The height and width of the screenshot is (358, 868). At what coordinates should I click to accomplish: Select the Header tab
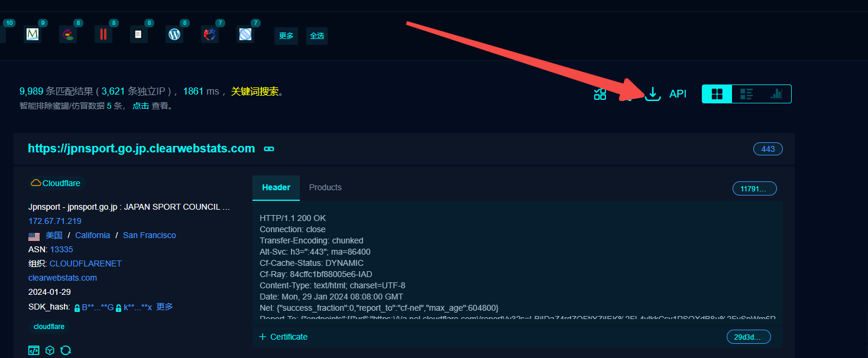click(x=276, y=187)
